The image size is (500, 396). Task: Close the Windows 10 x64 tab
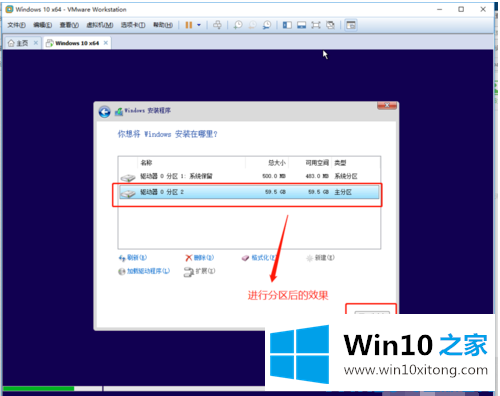tap(106, 43)
